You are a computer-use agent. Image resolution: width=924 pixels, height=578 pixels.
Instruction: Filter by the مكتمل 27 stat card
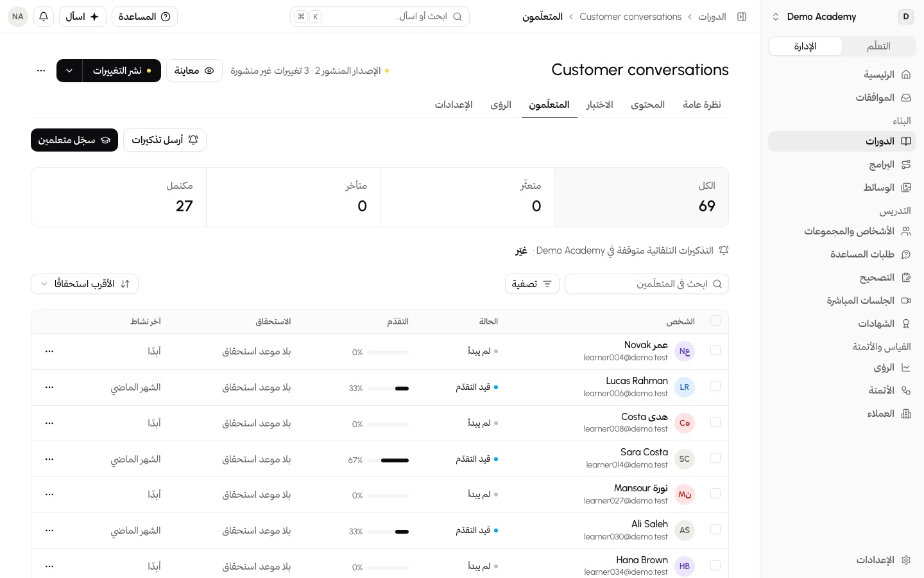pos(119,197)
